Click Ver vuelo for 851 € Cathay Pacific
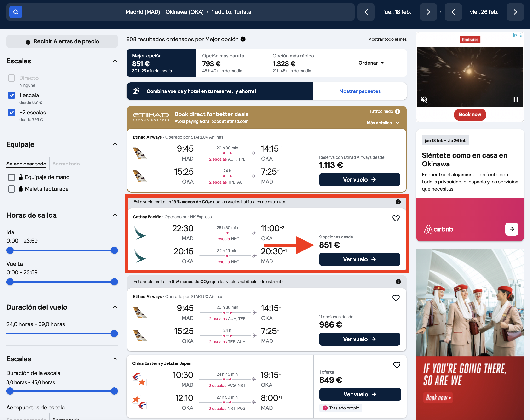This screenshot has width=530, height=420. 359,259
